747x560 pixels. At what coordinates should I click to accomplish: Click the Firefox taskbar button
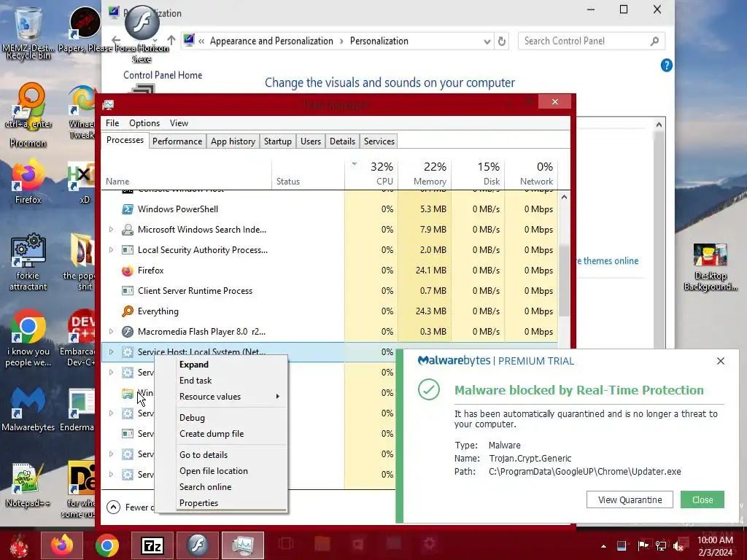click(62, 545)
